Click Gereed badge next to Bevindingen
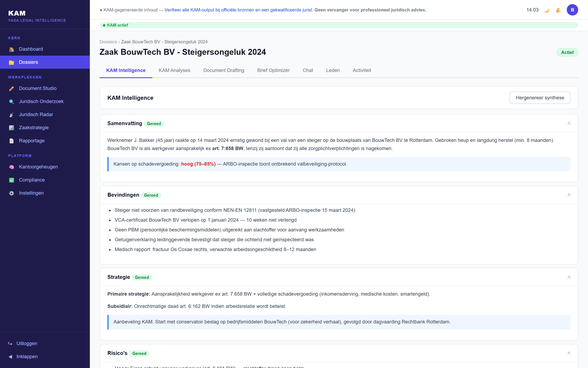Viewport: 588px width, 368px height. [x=151, y=195]
